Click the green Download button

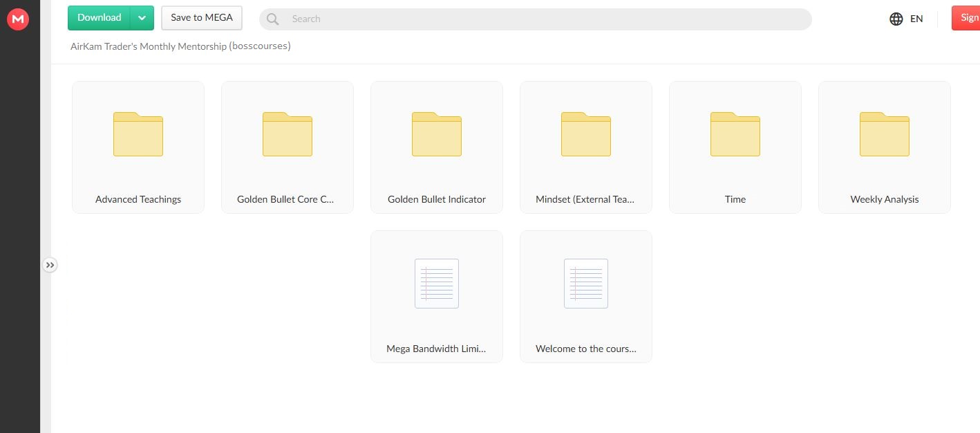tap(100, 18)
